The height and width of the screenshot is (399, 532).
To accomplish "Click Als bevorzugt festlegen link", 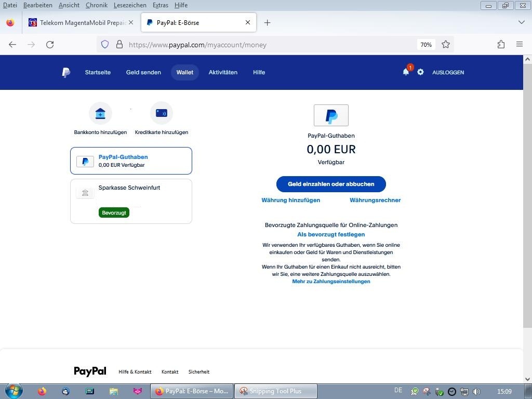I will click(x=331, y=234).
